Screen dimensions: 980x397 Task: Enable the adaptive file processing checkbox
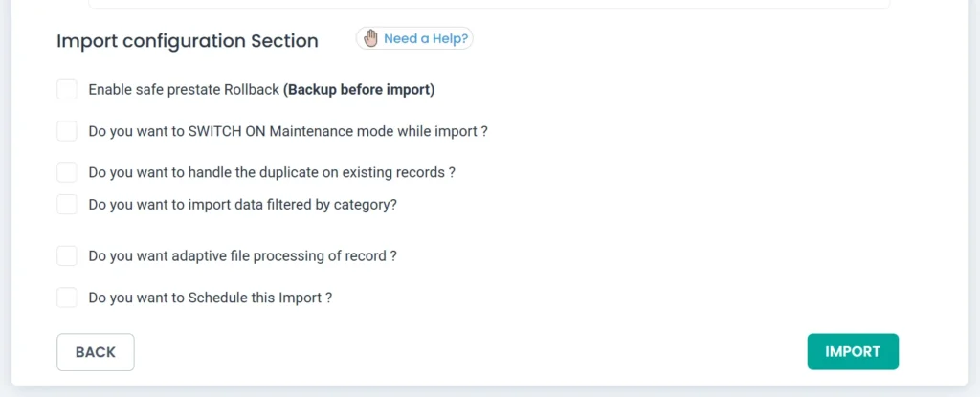pyautogui.click(x=67, y=255)
